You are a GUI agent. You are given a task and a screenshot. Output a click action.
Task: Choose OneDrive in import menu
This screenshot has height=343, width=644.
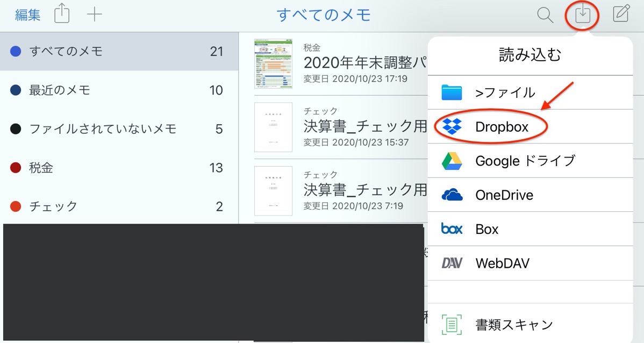point(530,195)
